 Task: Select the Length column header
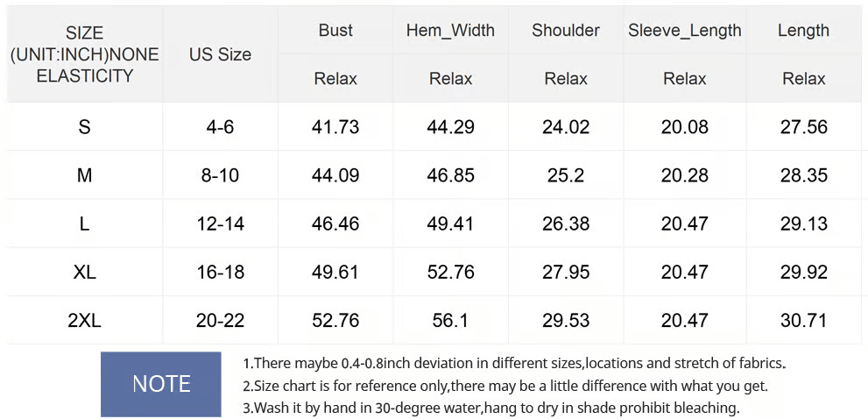pos(803,31)
